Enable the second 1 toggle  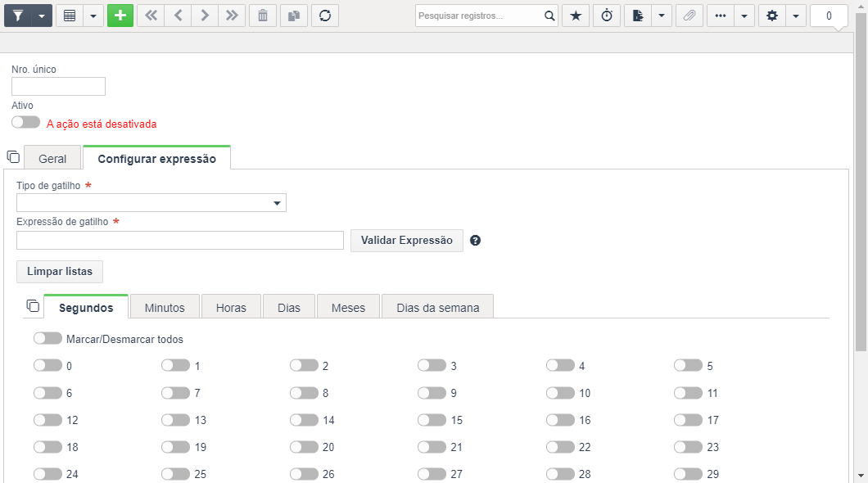click(x=175, y=365)
